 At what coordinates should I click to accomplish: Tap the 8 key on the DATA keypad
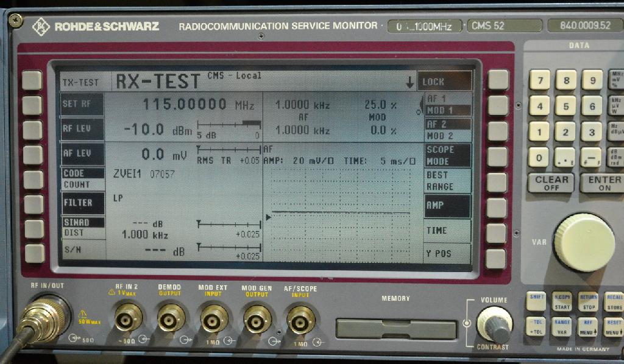point(566,80)
